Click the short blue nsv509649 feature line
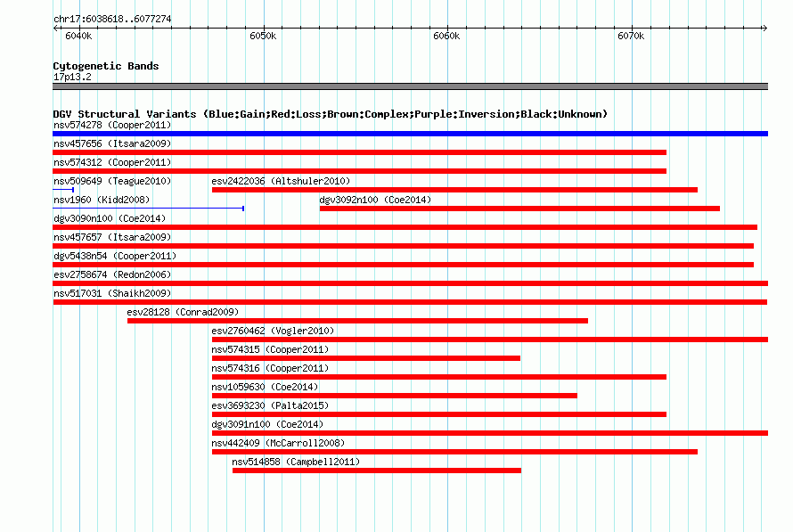The height and width of the screenshot is (532, 793). click(x=63, y=190)
